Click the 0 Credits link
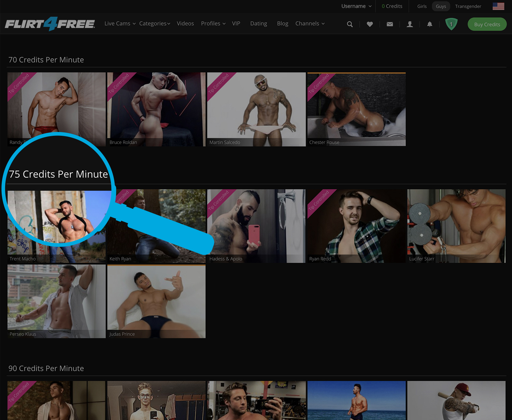The image size is (512, 420). click(x=392, y=6)
